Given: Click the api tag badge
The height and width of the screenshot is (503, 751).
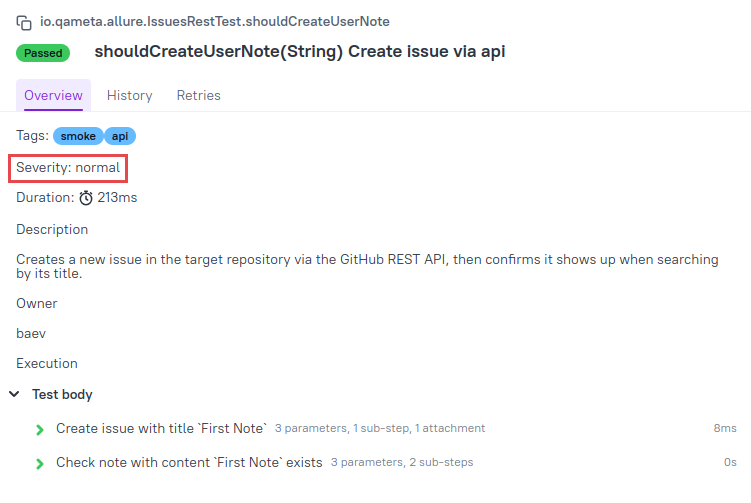Looking at the screenshot, I should (120, 136).
